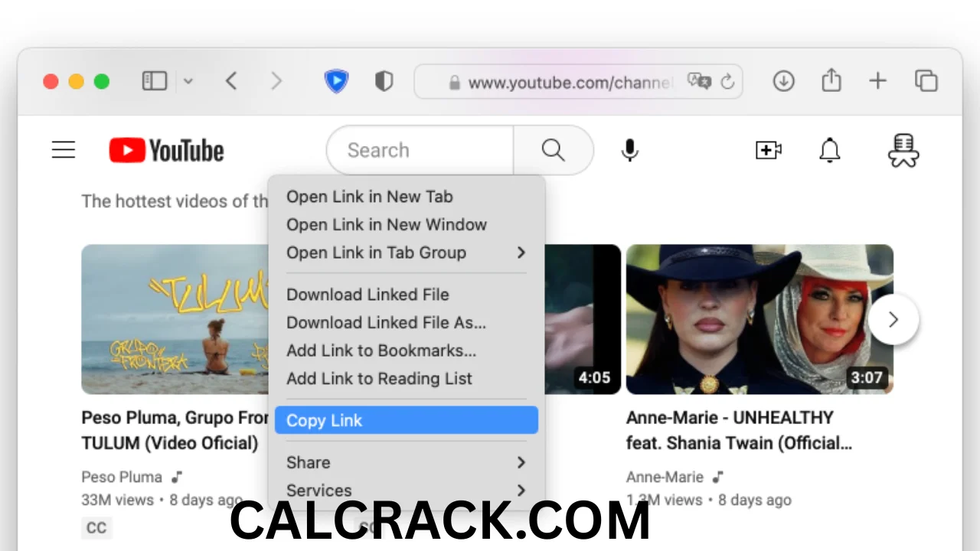
Task: Open the account avatar menu
Action: [903, 151]
